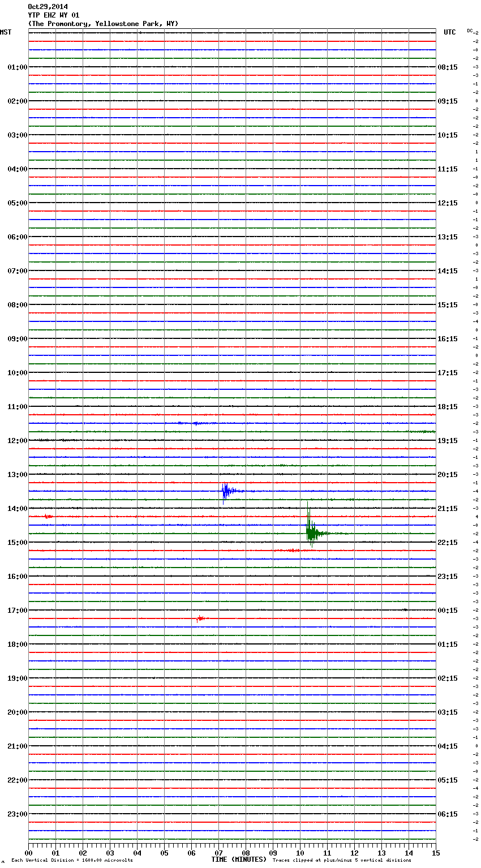Click the '03:00' MST row label
This screenshot has width=481, height=868.
click(x=18, y=135)
